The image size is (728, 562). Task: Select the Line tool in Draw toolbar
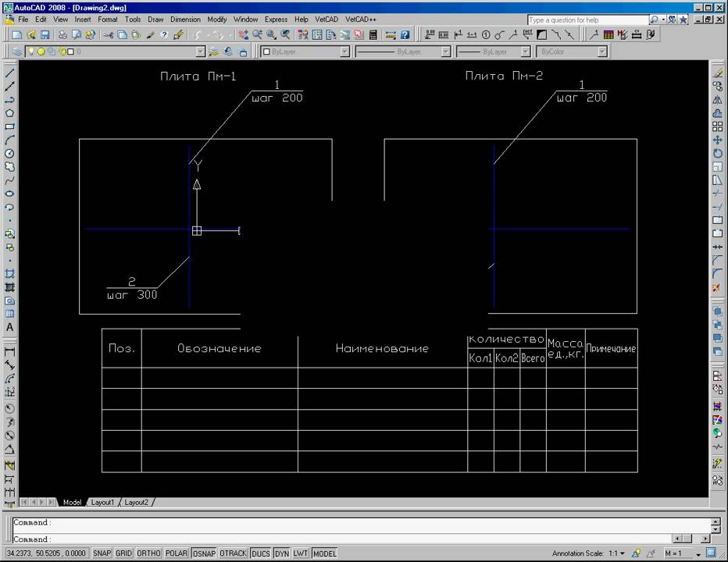tap(10, 73)
